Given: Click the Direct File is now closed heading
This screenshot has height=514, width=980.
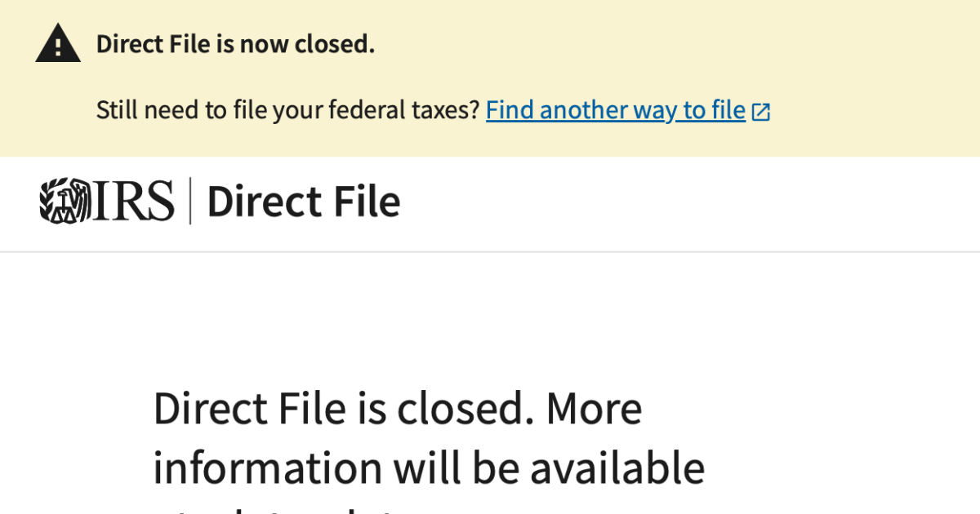Looking at the screenshot, I should pos(235,42).
